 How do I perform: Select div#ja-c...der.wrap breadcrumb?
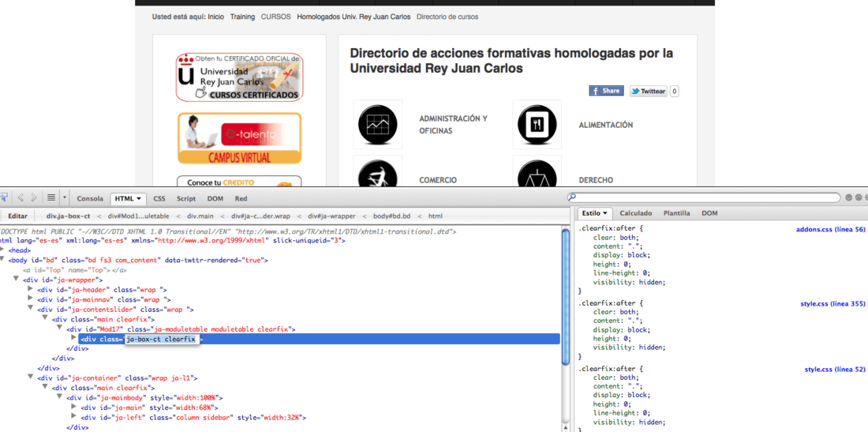click(260, 216)
